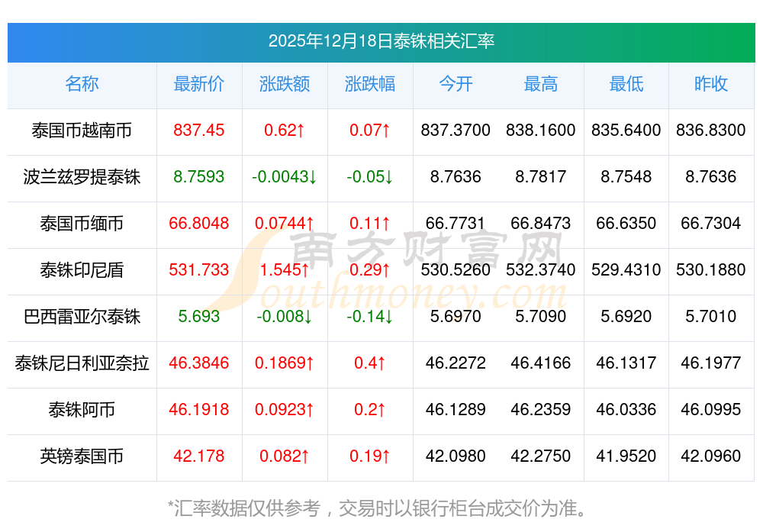Select low value 8.7548
This screenshot has height=532, width=763.
(x=626, y=176)
